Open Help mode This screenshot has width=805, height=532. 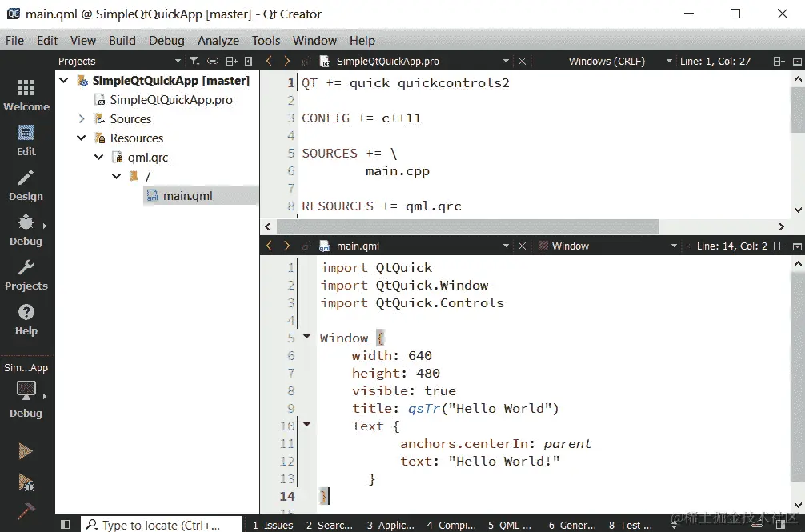coord(26,320)
